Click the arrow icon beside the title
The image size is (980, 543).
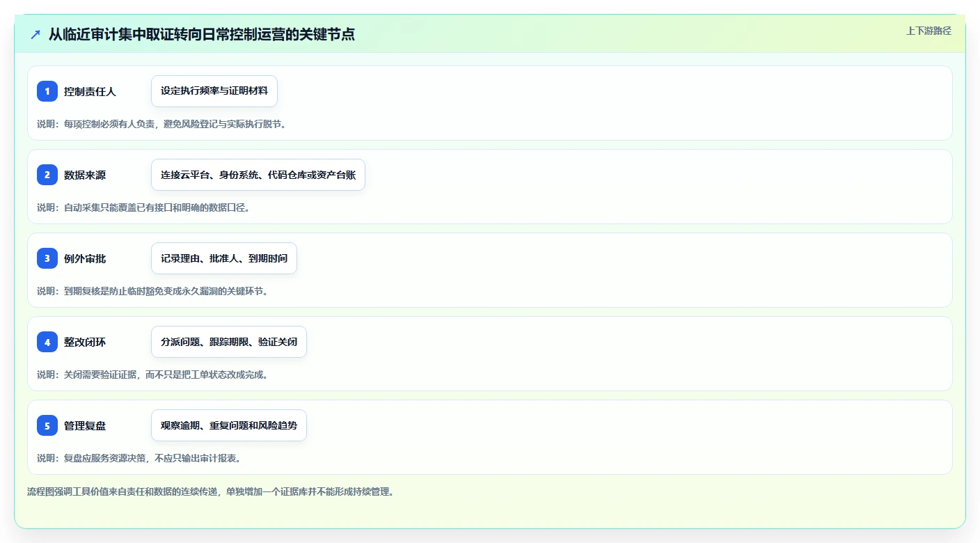click(35, 34)
